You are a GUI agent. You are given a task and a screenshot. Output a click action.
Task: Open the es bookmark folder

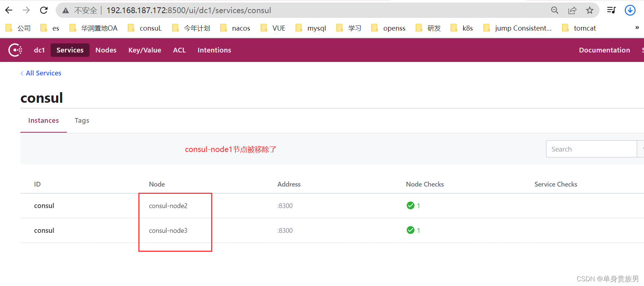click(x=50, y=28)
